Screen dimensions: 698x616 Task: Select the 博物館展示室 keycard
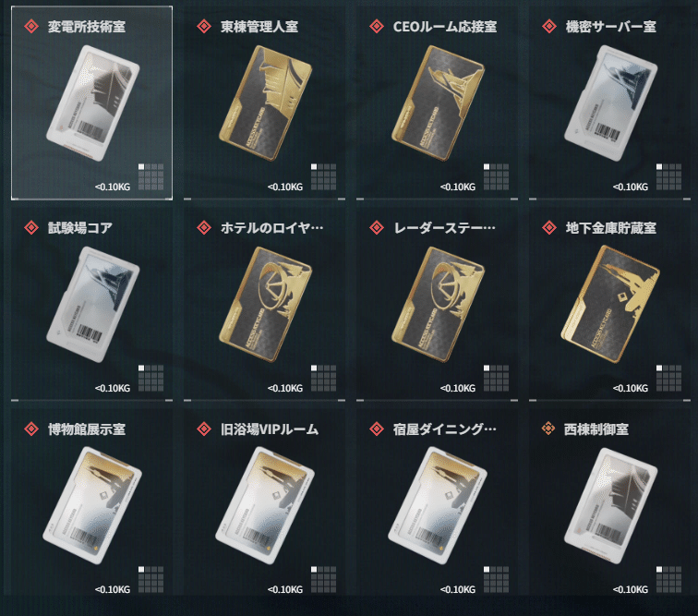(x=92, y=505)
